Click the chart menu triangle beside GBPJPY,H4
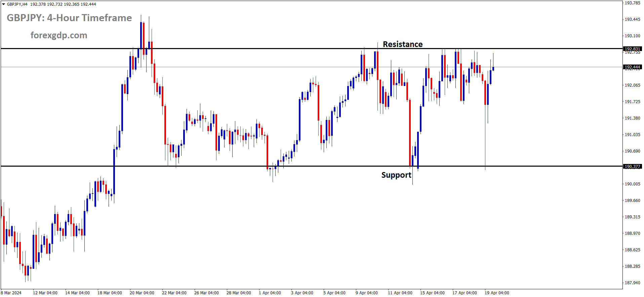Image resolution: width=644 pixels, height=297 pixels. pyautogui.click(x=4, y=4)
